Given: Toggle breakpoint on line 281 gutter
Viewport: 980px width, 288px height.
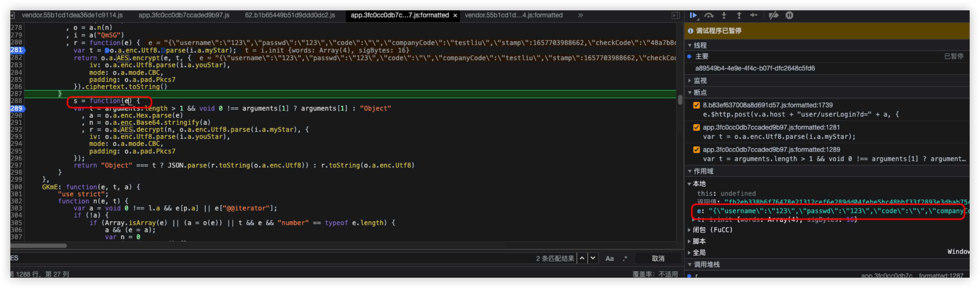Looking at the screenshot, I should [x=17, y=50].
